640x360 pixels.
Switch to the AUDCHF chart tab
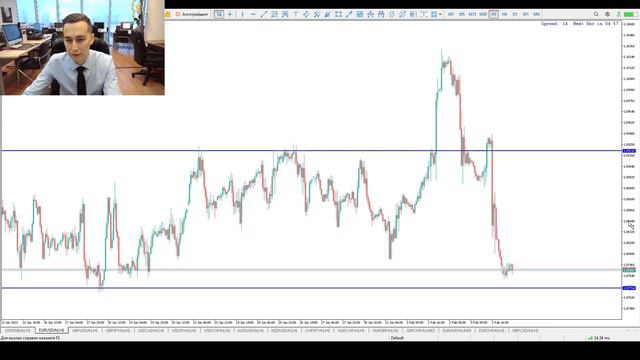351,330
